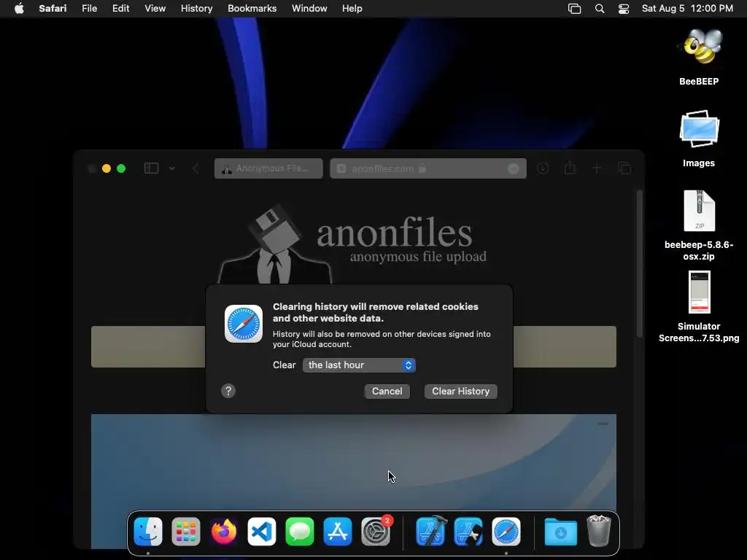Open the File menu
The height and width of the screenshot is (560, 747).
89,9
